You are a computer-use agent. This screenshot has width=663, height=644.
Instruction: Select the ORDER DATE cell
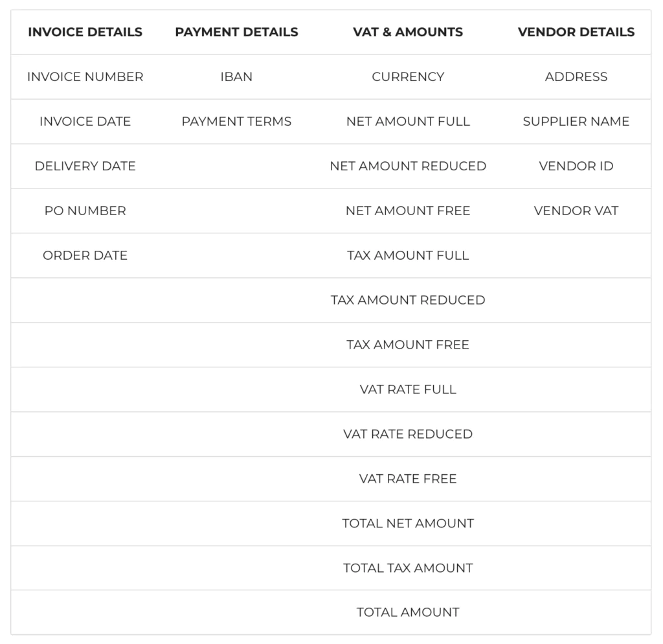tap(85, 255)
